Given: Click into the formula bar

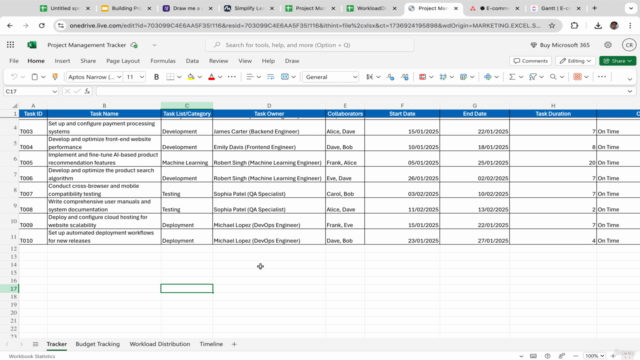Looking at the screenshot, I should (361, 91).
